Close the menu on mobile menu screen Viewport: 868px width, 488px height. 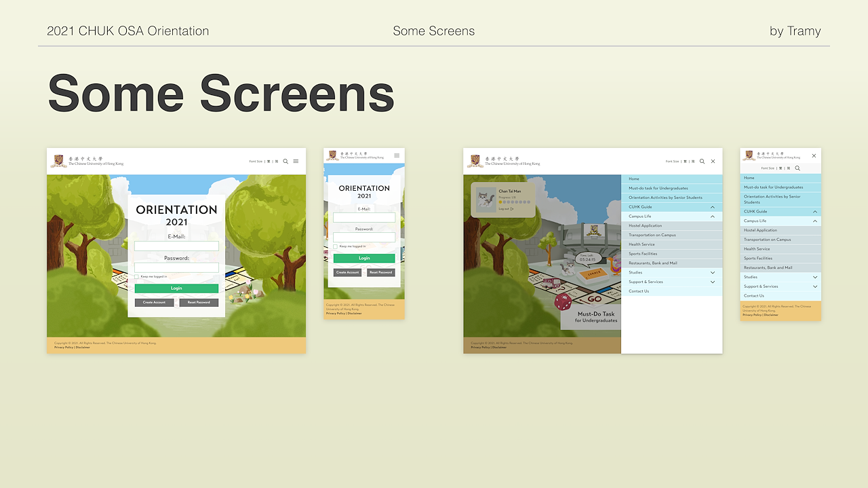click(x=814, y=155)
